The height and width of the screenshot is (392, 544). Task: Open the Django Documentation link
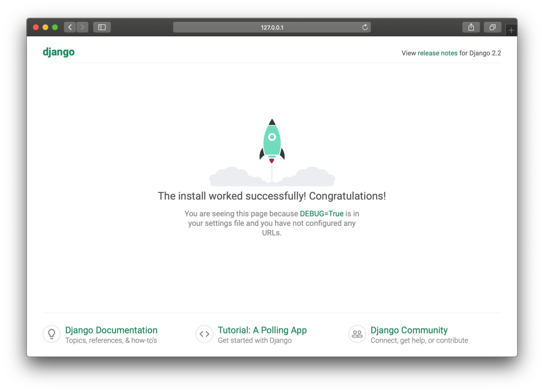click(x=112, y=330)
